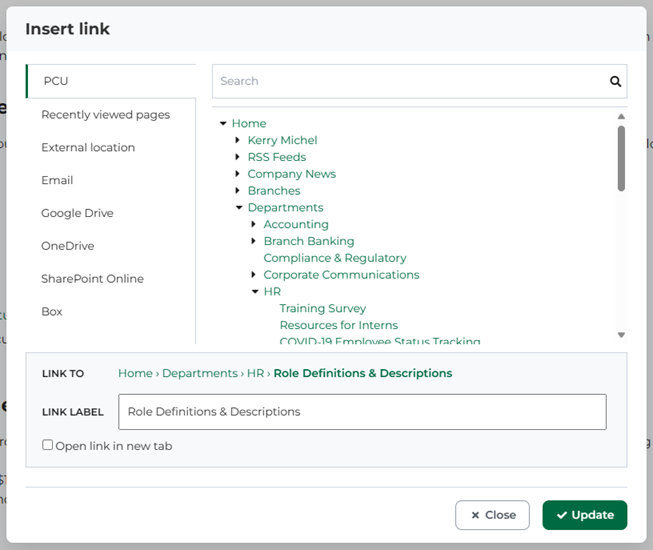
Task: Select Departments in the page tree
Action: tap(285, 207)
